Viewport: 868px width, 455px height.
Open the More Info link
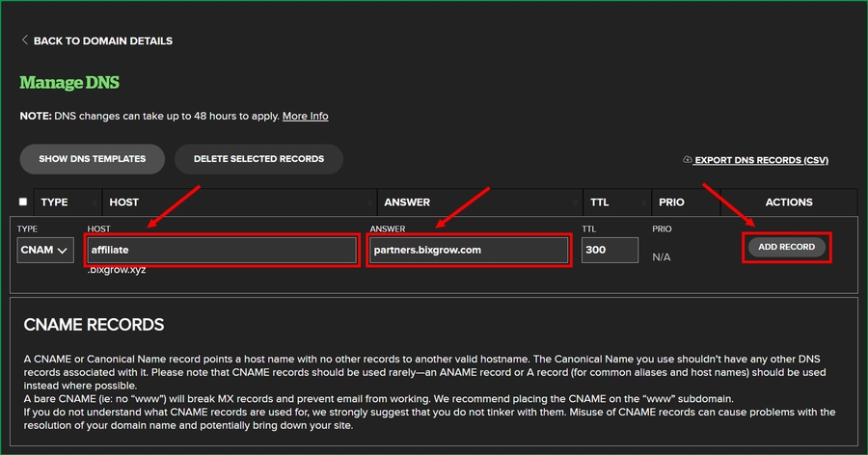click(305, 116)
